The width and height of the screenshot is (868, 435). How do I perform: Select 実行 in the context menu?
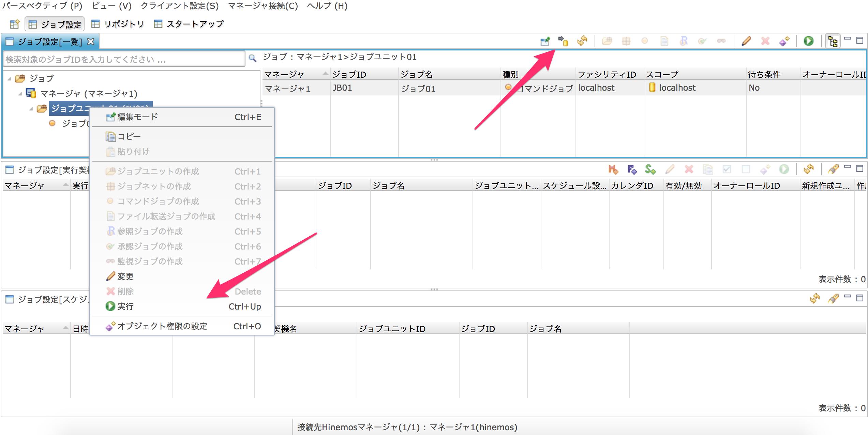(x=125, y=306)
